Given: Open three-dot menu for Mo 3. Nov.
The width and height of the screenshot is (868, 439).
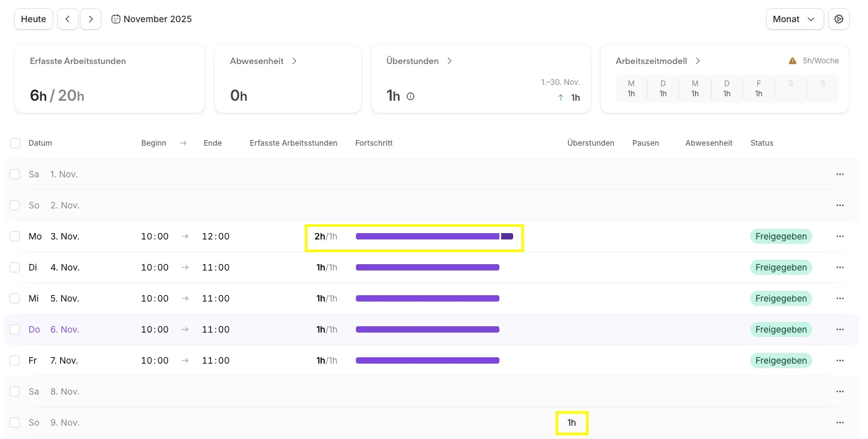Looking at the screenshot, I should 840,236.
